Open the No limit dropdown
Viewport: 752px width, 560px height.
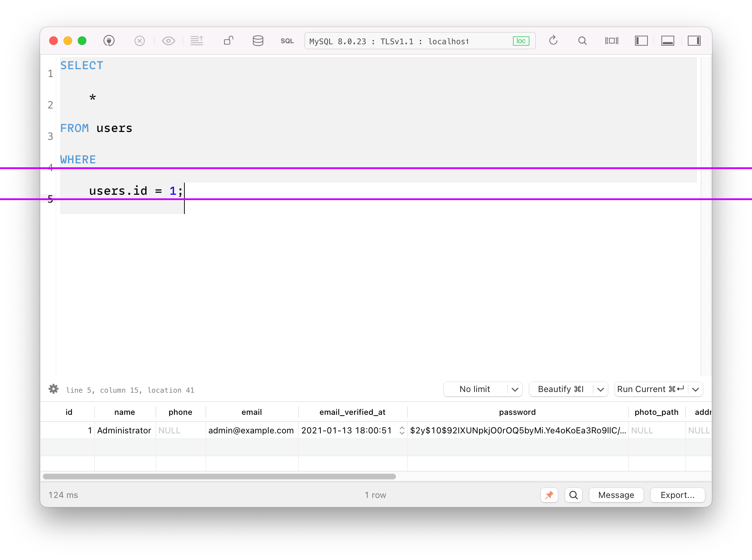click(515, 389)
